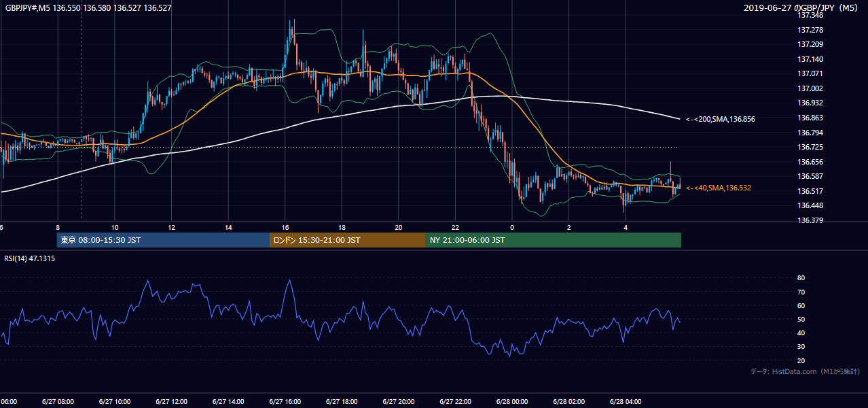Click the NY 21:00-06:00 JST session bar
The height and width of the screenshot is (408, 868).
click(554, 240)
